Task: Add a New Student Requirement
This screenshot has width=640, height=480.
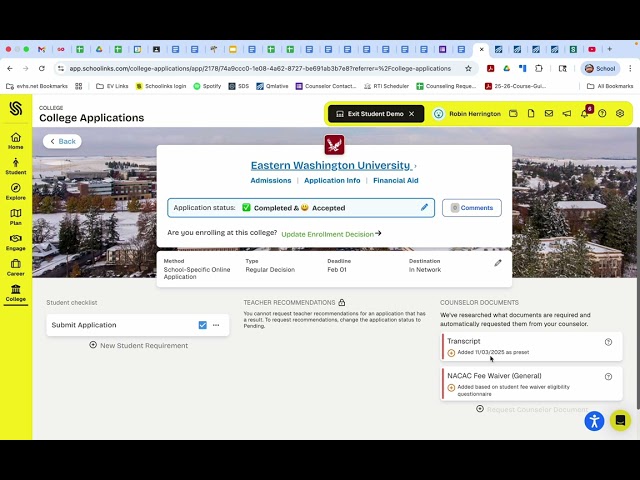Action: pos(139,345)
